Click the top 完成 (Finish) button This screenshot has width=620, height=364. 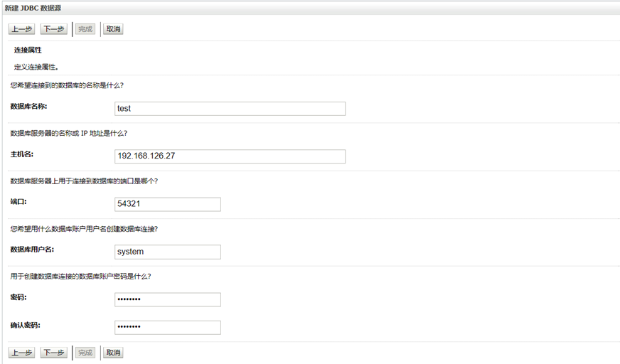pyautogui.click(x=85, y=29)
